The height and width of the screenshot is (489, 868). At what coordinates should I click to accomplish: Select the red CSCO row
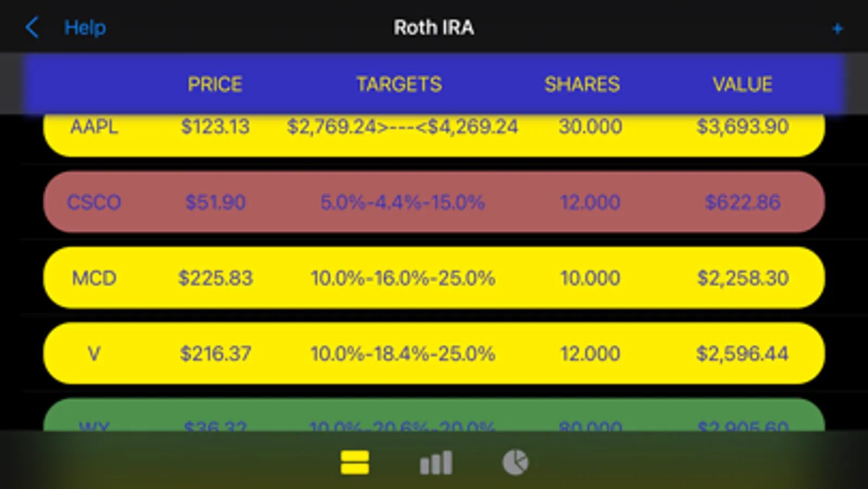tap(94, 202)
